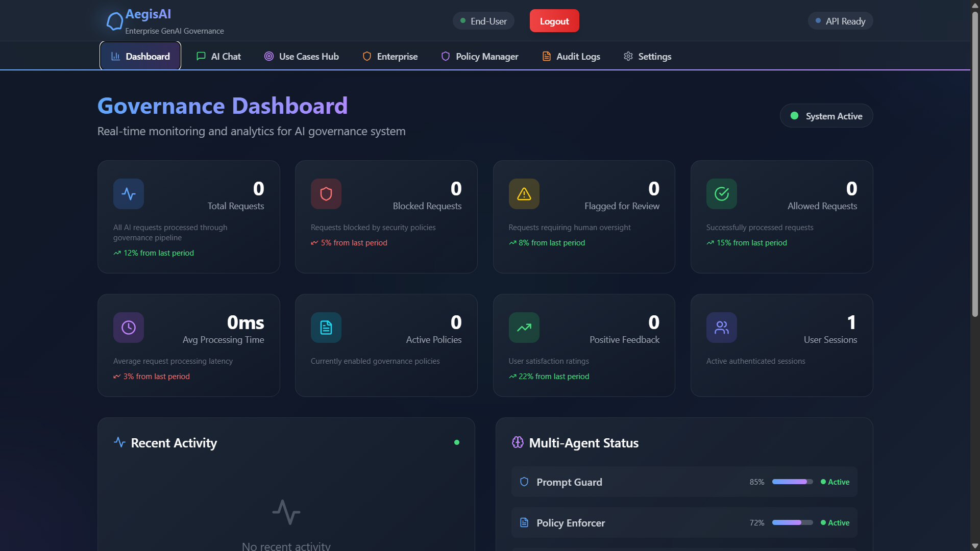980x551 pixels.
Task: Click the Blocked Requests shield icon
Action: 326,194
